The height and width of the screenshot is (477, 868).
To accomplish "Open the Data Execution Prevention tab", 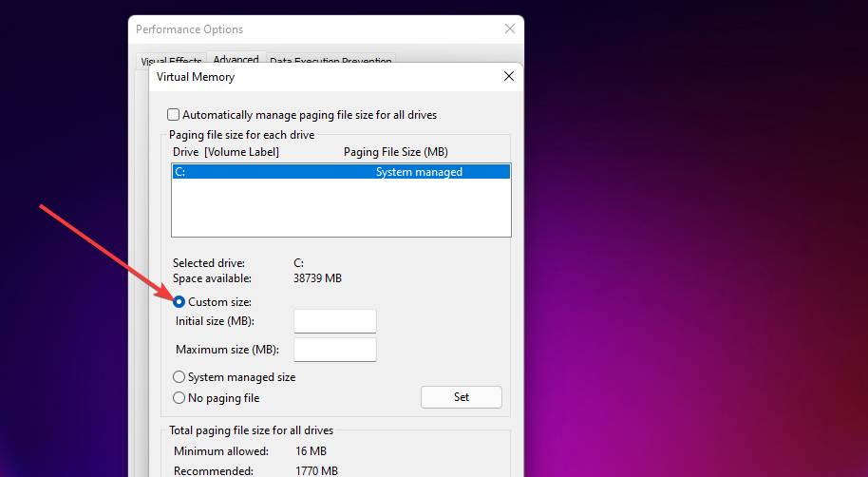I will [330, 62].
